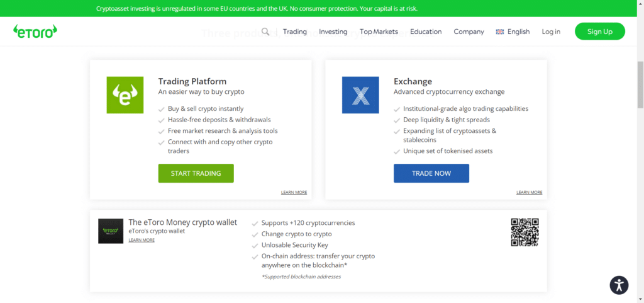Open the Company menu
The height and width of the screenshot is (303, 644).
pyautogui.click(x=469, y=31)
